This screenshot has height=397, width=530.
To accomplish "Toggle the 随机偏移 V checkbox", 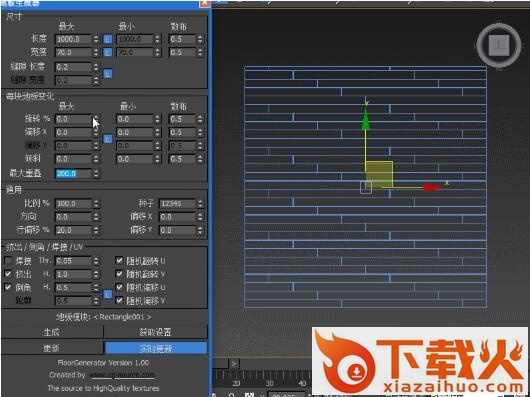I will point(119,300).
